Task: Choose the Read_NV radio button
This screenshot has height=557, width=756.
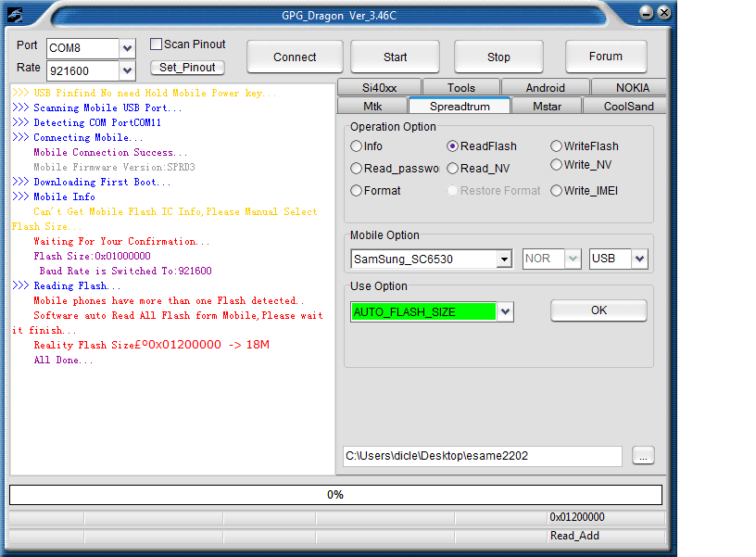Action: (x=452, y=169)
